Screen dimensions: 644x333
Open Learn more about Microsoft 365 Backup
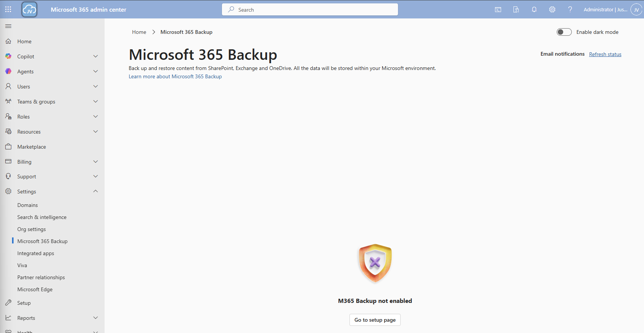pos(175,76)
